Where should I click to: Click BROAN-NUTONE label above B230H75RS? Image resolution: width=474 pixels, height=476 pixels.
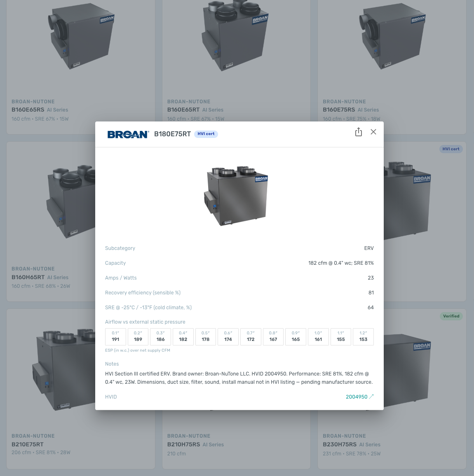click(344, 436)
